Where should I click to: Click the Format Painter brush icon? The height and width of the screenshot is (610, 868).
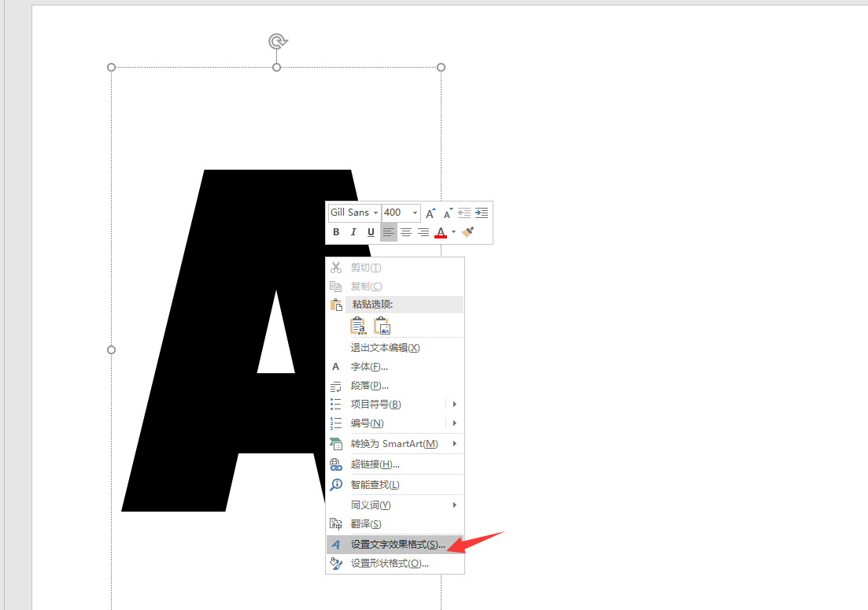pos(467,232)
